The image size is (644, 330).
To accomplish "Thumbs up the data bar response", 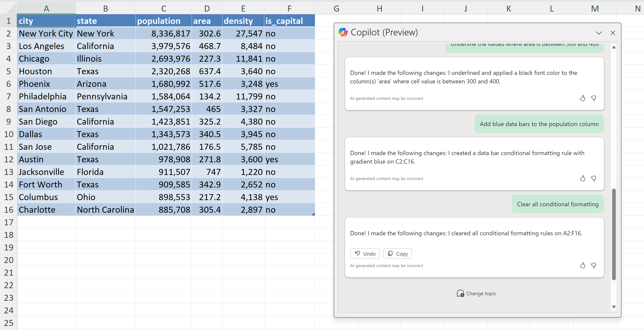I will (x=583, y=178).
